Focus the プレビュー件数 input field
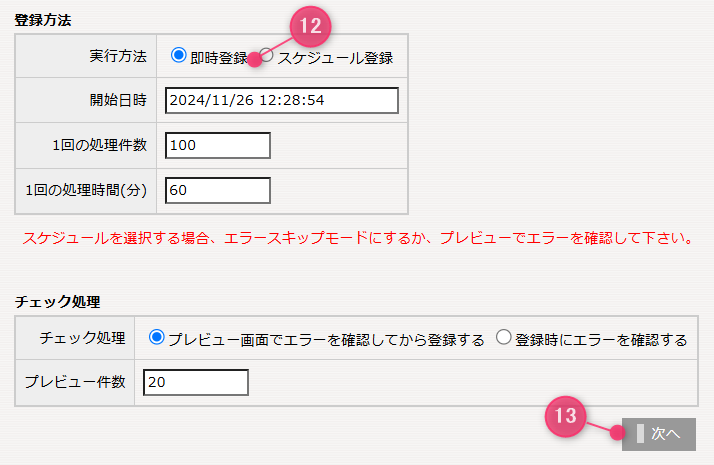The width and height of the screenshot is (714, 465). (x=195, y=382)
